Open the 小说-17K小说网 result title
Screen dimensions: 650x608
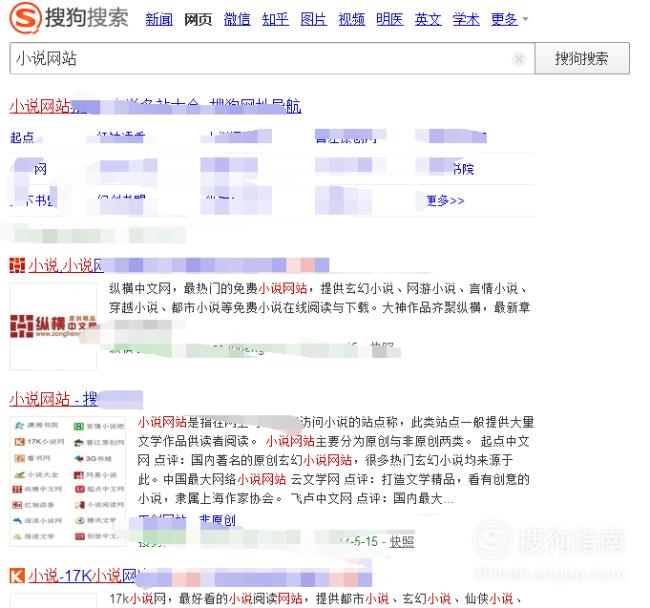click(x=200, y=576)
